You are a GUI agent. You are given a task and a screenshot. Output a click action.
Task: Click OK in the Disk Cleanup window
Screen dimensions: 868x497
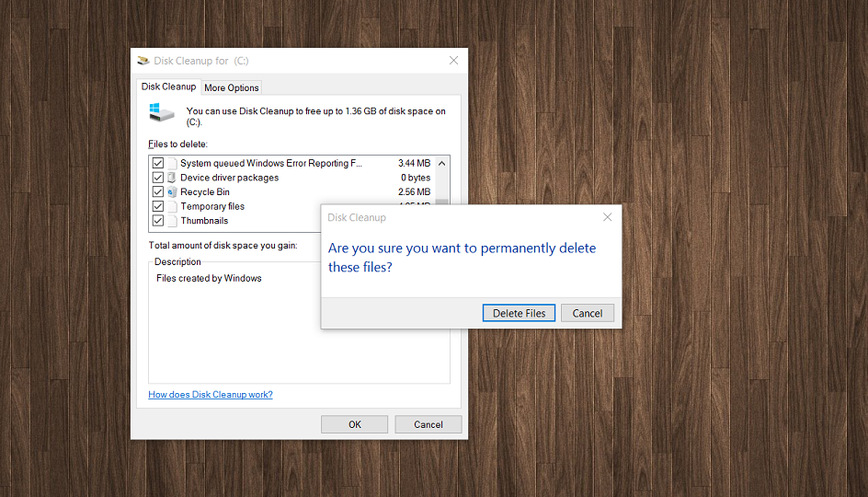click(x=354, y=424)
